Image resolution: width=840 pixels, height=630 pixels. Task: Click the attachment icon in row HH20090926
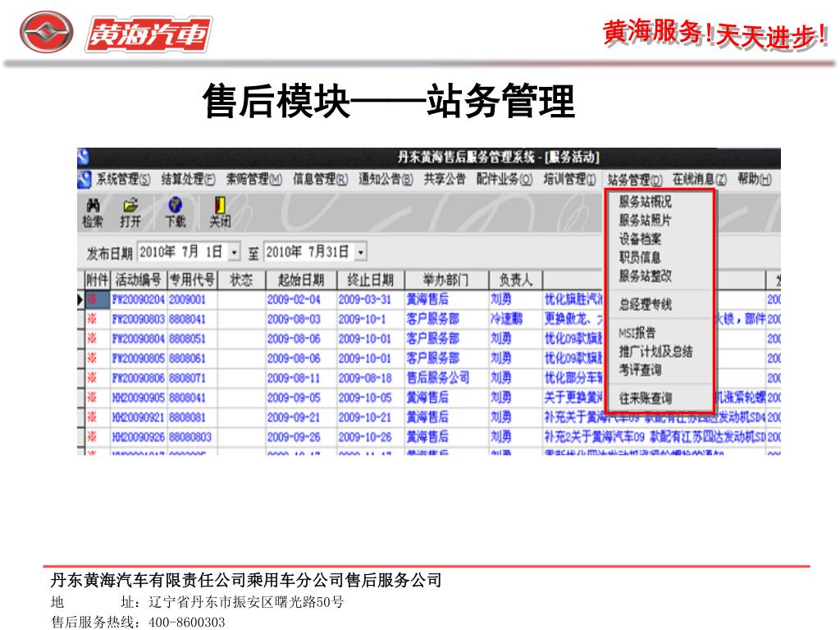pos(93,437)
